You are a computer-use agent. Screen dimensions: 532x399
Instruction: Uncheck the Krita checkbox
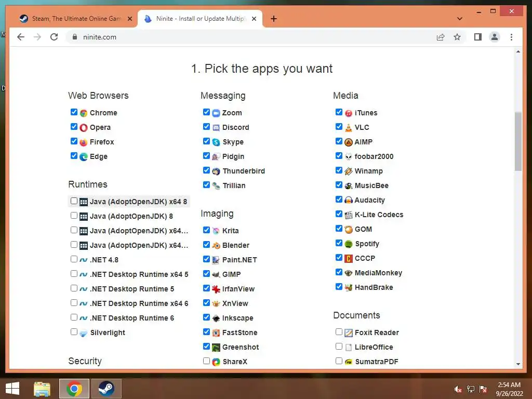tap(206, 230)
